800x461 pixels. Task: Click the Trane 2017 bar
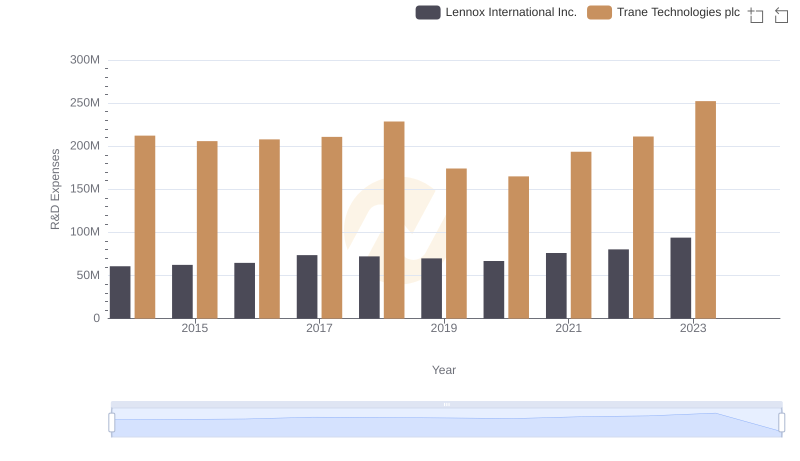[332, 227]
